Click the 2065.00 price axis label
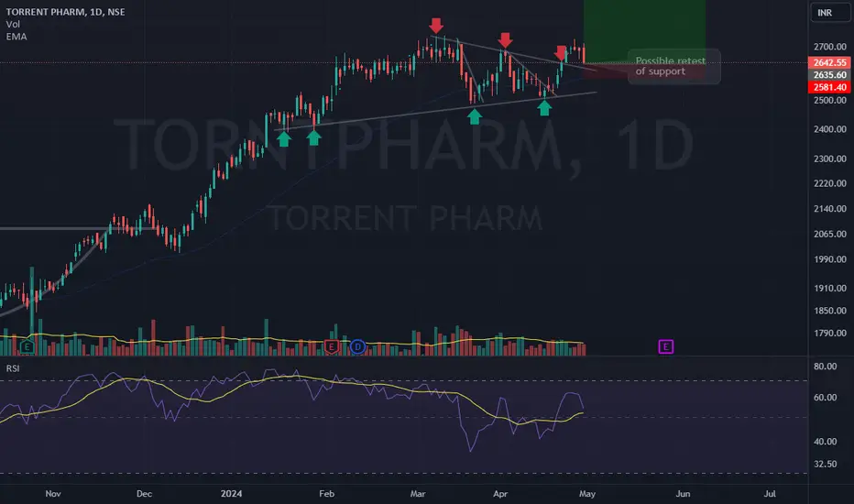 [x=829, y=234]
